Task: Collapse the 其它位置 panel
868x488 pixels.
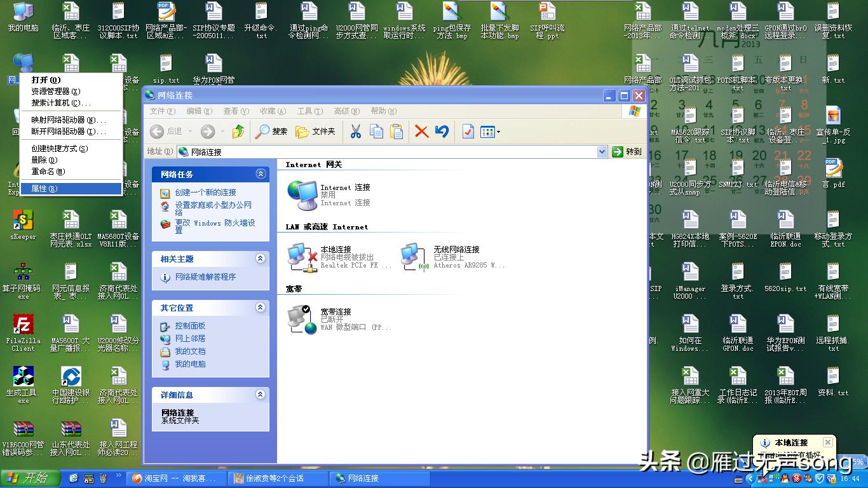Action: tap(260, 308)
